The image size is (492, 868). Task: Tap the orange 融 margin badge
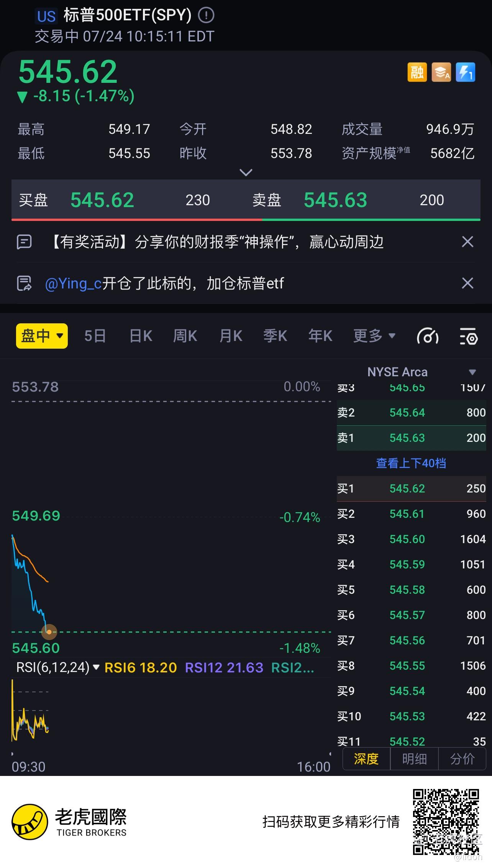tap(417, 72)
